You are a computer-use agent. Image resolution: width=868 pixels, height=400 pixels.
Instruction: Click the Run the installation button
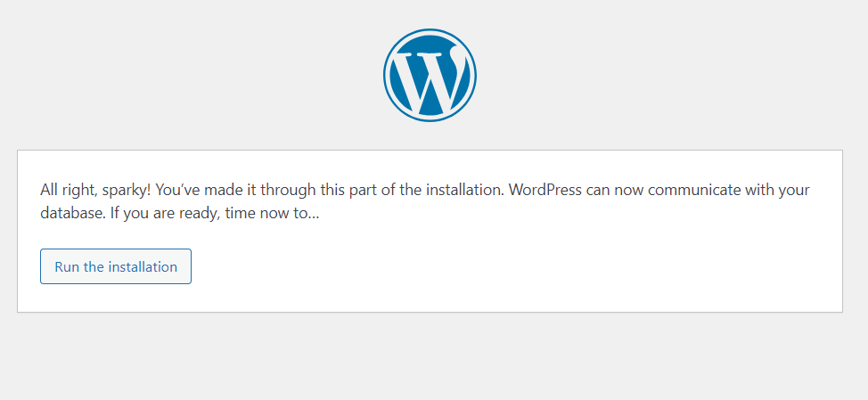(x=116, y=266)
